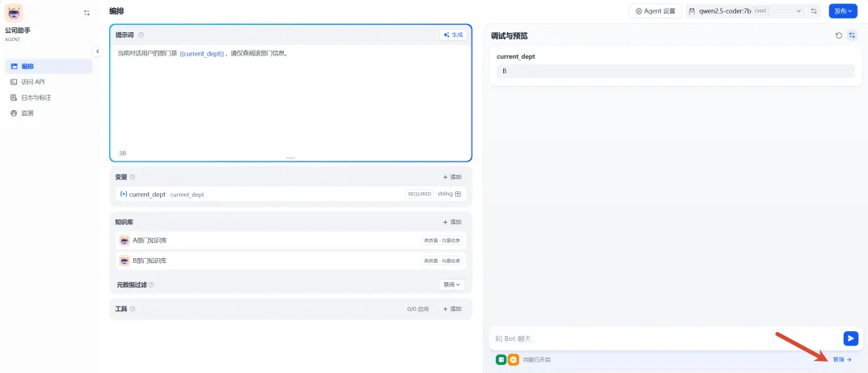The width and height of the screenshot is (868, 373).
Task: Click the A部门知识库 icon
Action: (125, 240)
